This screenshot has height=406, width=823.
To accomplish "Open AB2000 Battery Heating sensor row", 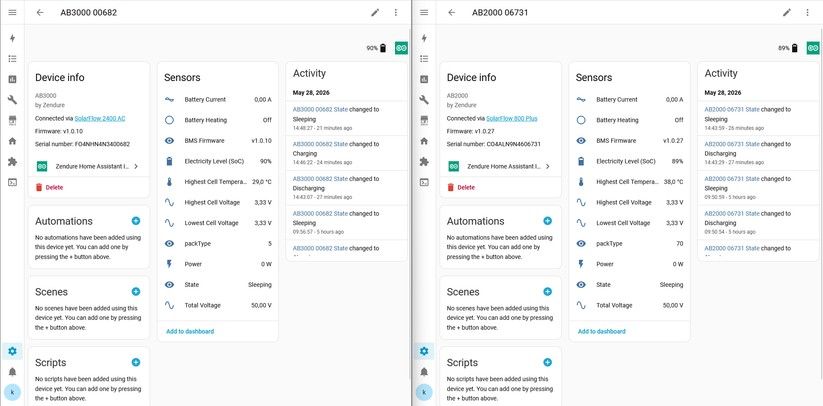I will [629, 120].
